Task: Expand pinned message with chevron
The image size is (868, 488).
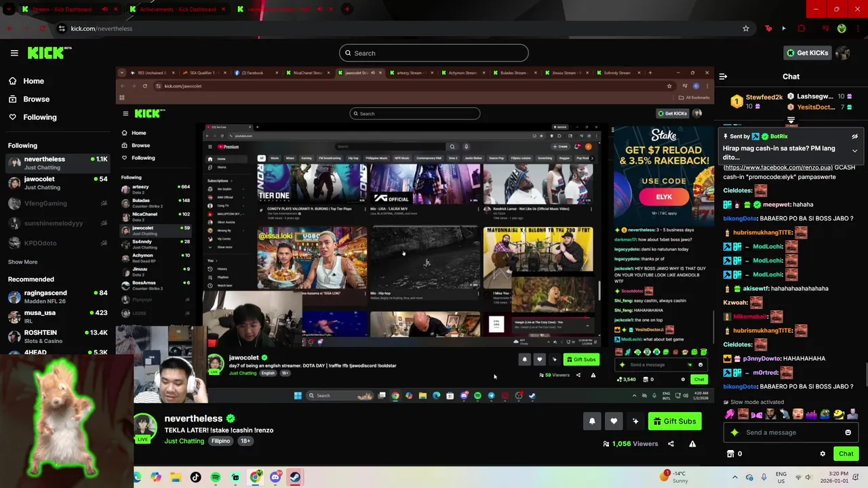Action: (854, 150)
